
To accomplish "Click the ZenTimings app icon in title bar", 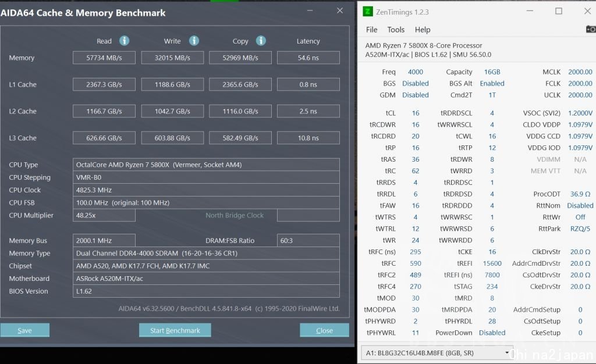I will 368,12.
